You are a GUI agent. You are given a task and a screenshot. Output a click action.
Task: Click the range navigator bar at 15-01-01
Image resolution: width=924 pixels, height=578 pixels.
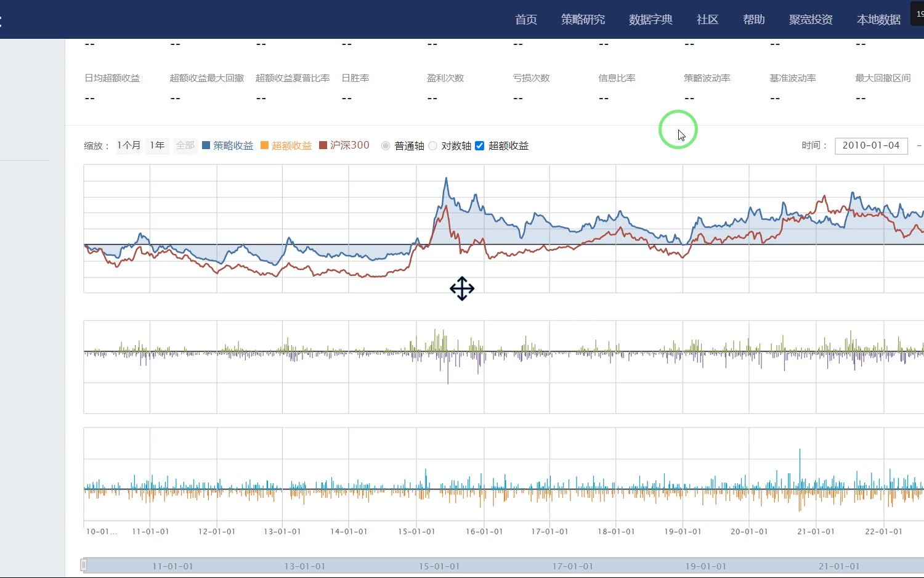[x=439, y=566]
